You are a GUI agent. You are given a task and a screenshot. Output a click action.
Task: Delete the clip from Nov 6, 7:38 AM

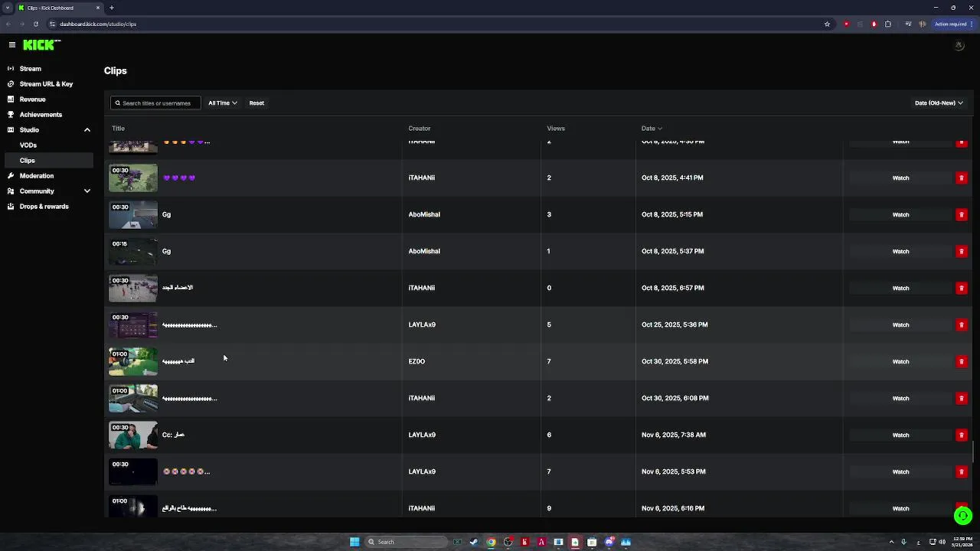point(961,435)
